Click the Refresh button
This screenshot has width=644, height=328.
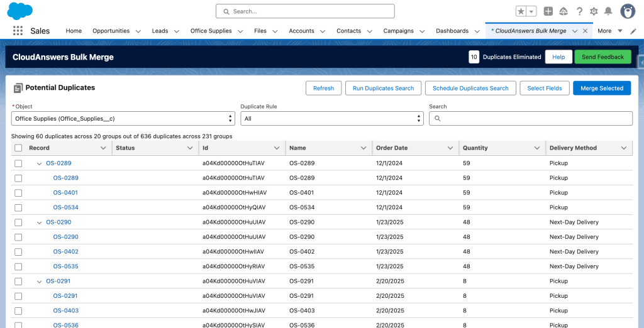pyautogui.click(x=324, y=88)
